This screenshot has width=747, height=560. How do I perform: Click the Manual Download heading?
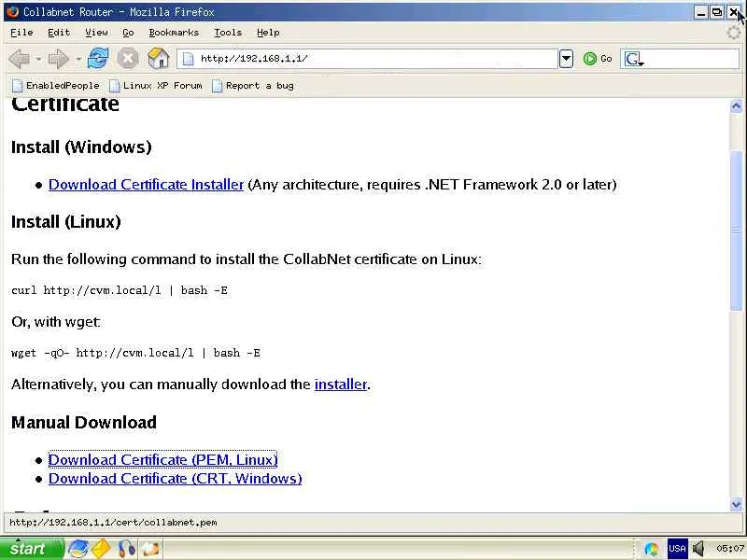[x=84, y=423]
